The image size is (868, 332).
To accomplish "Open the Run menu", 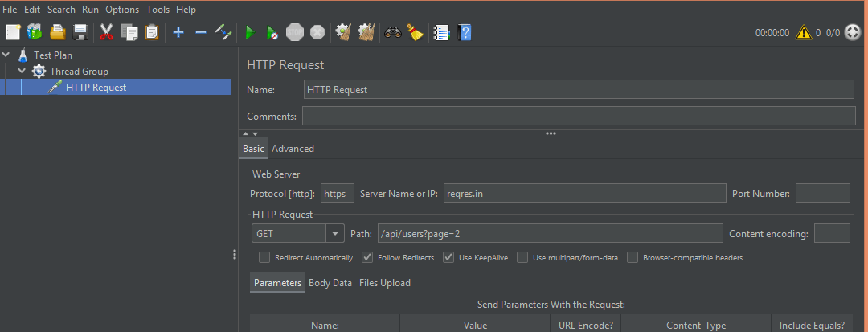I will tap(90, 10).
